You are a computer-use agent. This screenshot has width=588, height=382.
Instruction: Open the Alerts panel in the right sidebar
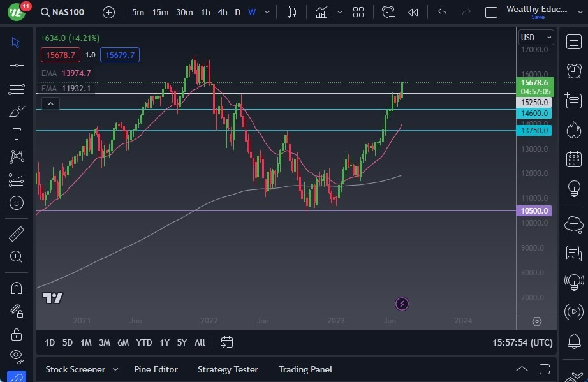pyautogui.click(x=573, y=71)
